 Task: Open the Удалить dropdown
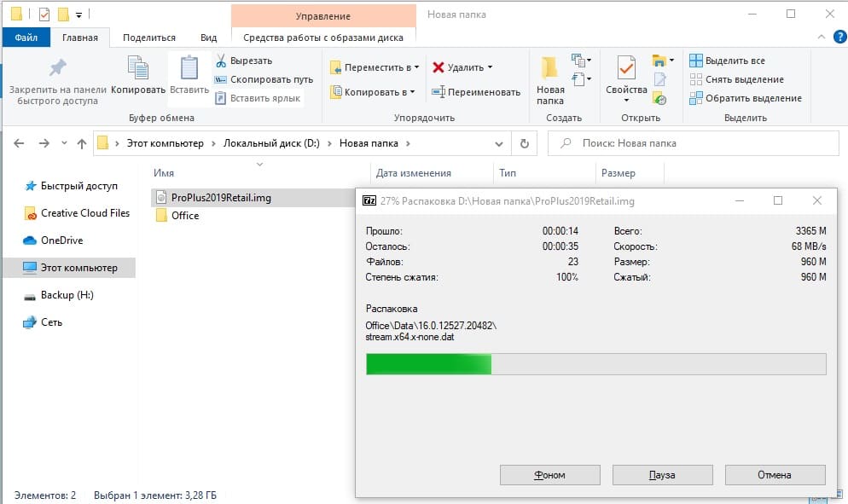tap(463, 67)
